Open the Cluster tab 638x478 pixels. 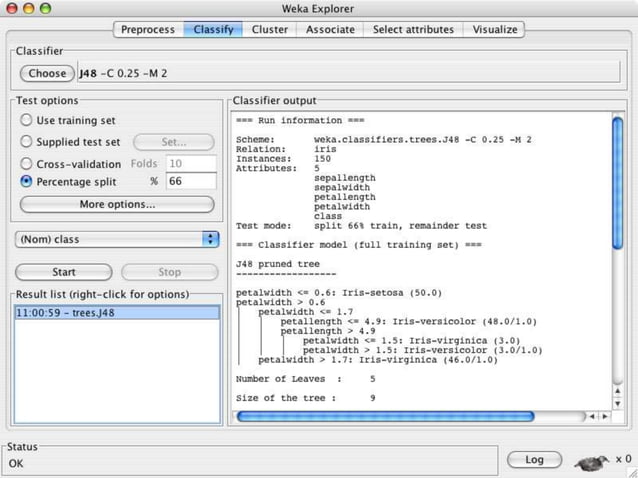click(269, 29)
